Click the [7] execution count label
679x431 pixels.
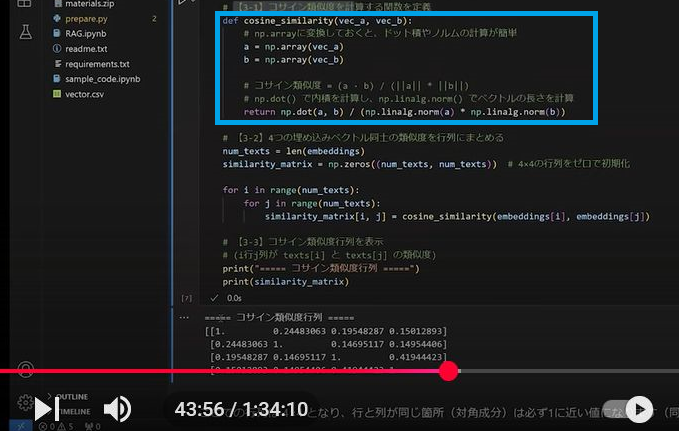click(x=187, y=298)
